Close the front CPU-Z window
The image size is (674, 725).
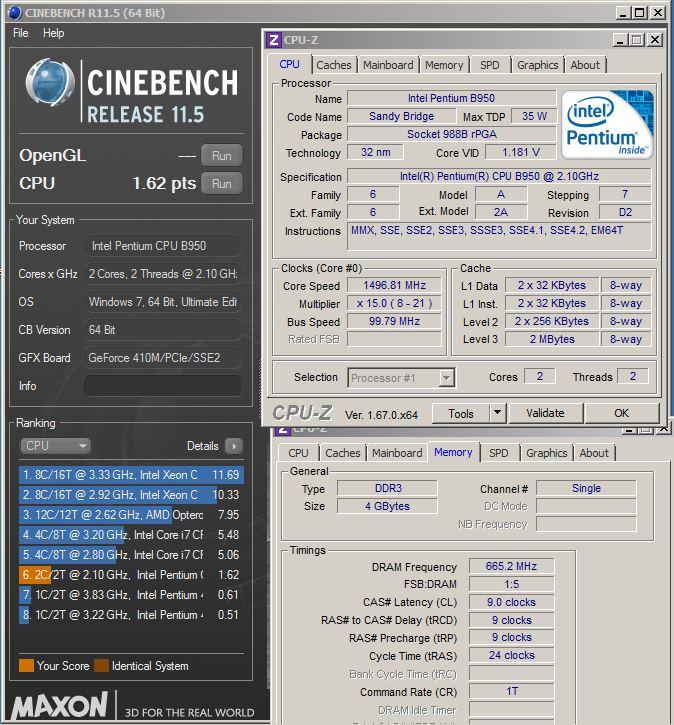point(655,40)
